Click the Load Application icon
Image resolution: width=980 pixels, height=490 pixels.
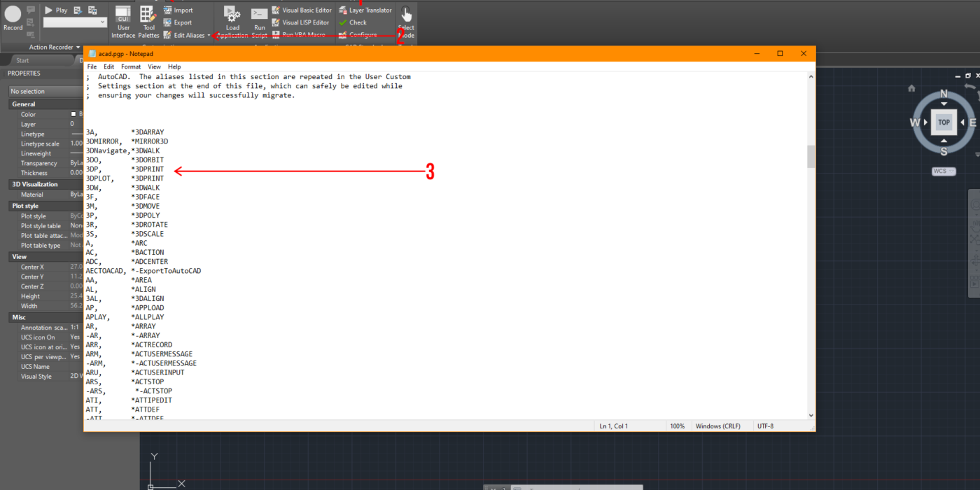click(232, 21)
